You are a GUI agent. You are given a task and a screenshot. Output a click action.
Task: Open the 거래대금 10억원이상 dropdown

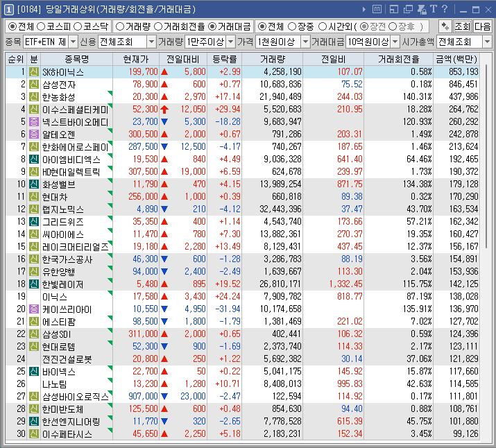[395, 42]
